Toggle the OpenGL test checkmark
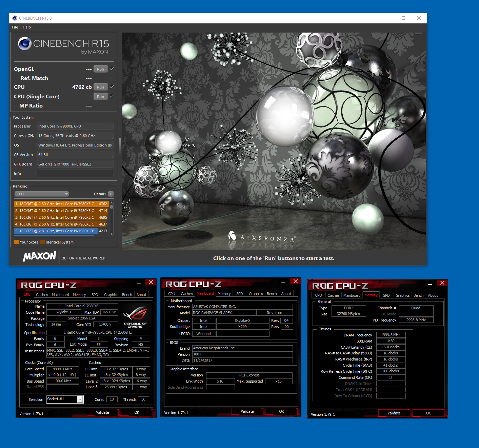This screenshot has height=448, width=479. coord(112,69)
